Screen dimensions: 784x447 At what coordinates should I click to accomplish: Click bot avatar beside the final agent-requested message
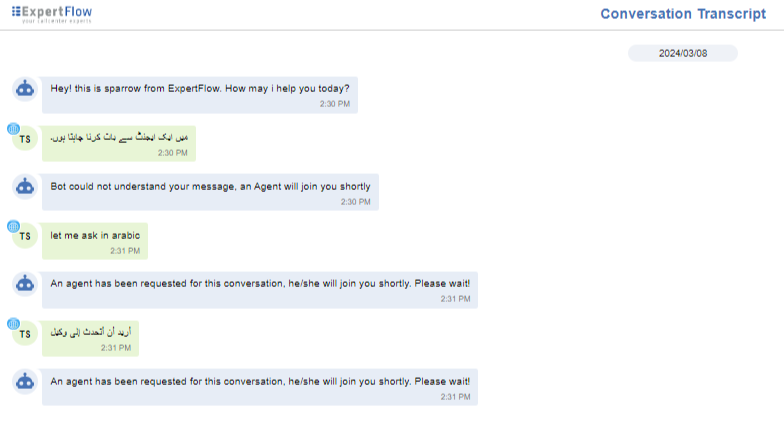[26, 382]
